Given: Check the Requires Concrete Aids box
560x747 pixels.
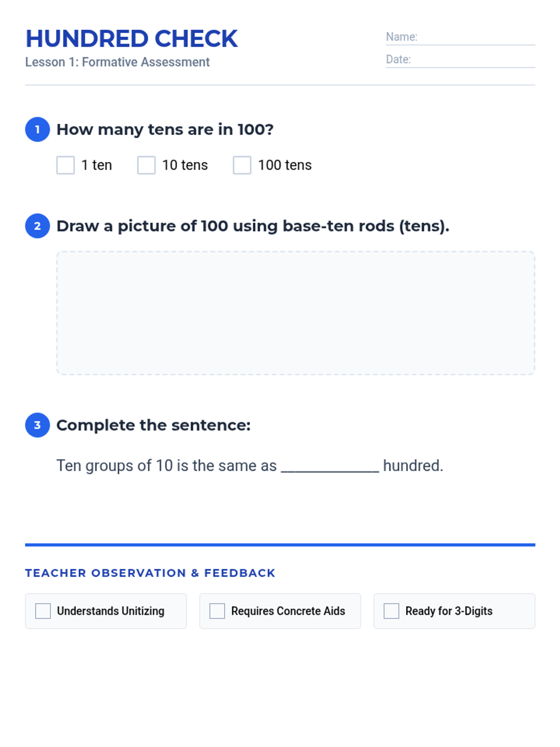Looking at the screenshot, I should pyautogui.click(x=217, y=611).
